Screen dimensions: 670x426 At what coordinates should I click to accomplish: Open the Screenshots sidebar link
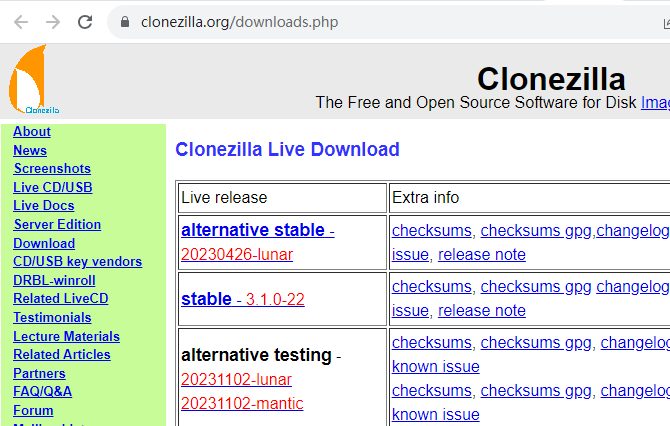point(52,169)
